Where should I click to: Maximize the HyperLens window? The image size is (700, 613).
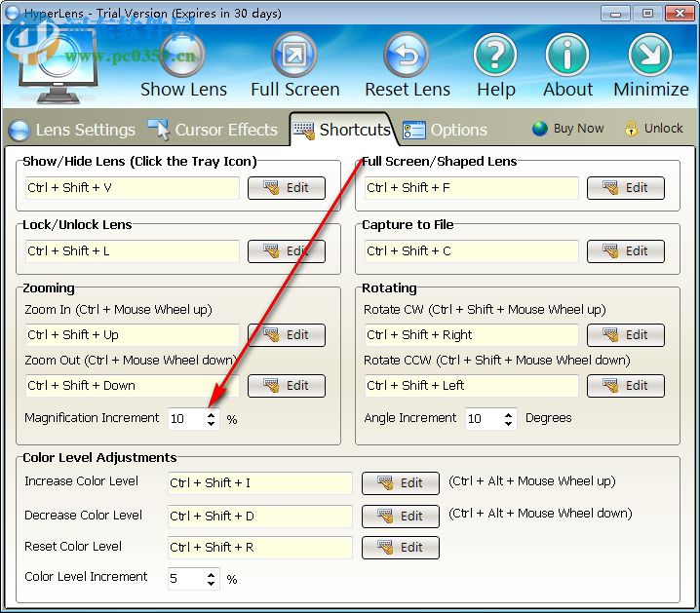pyautogui.click(x=647, y=14)
